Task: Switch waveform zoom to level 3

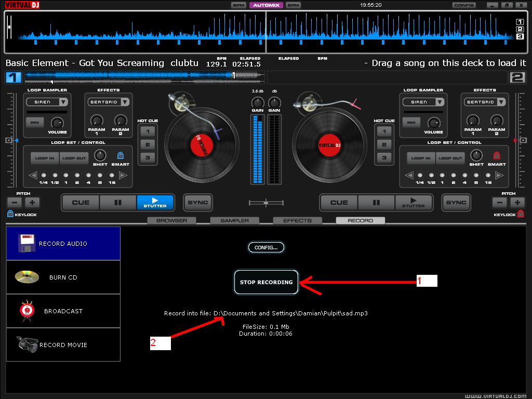Action: [x=520, y=37]
